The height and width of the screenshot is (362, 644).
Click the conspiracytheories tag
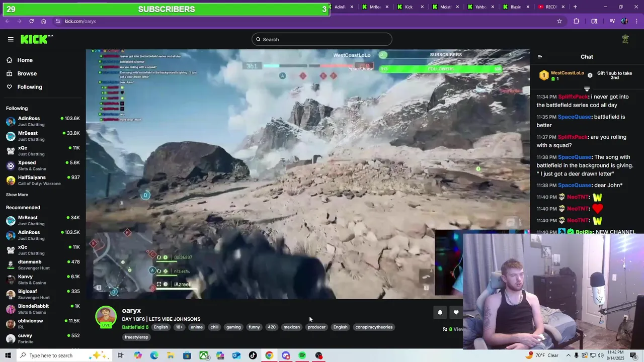pos(374,327)
